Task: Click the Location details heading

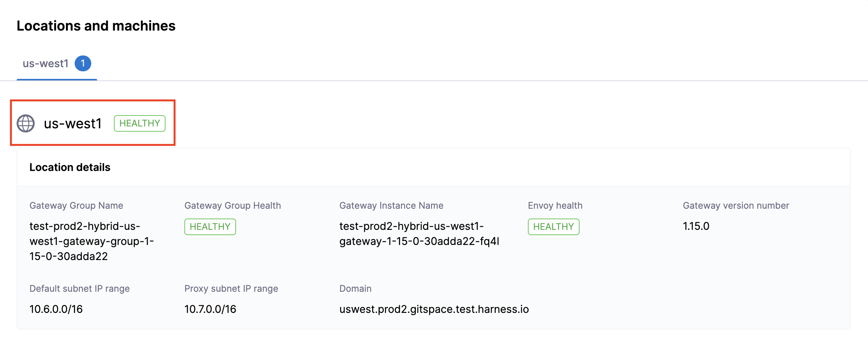Action: point(70,167)
